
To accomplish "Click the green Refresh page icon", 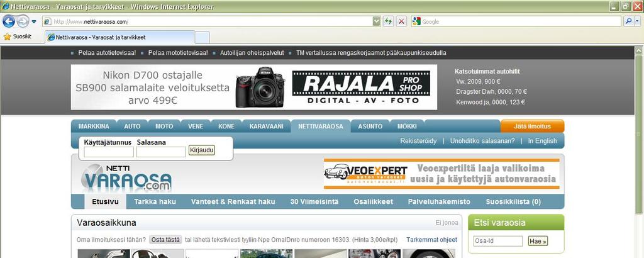I will tap(388, 21).
